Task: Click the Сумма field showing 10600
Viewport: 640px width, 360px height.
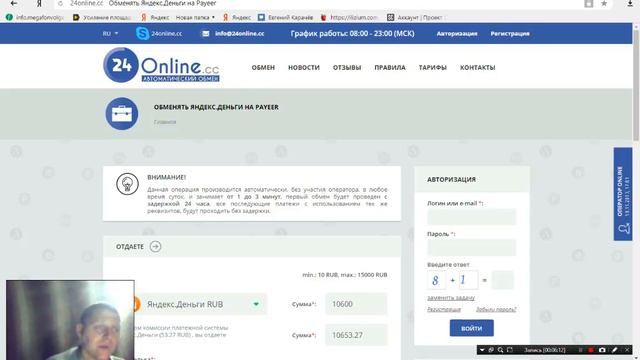Action: tap(356, 304)
